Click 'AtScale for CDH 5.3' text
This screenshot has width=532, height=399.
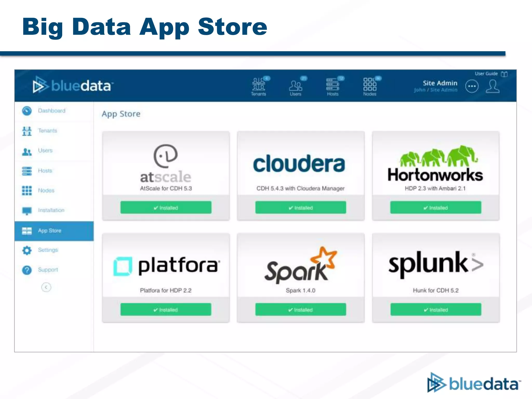click(166, 188)
